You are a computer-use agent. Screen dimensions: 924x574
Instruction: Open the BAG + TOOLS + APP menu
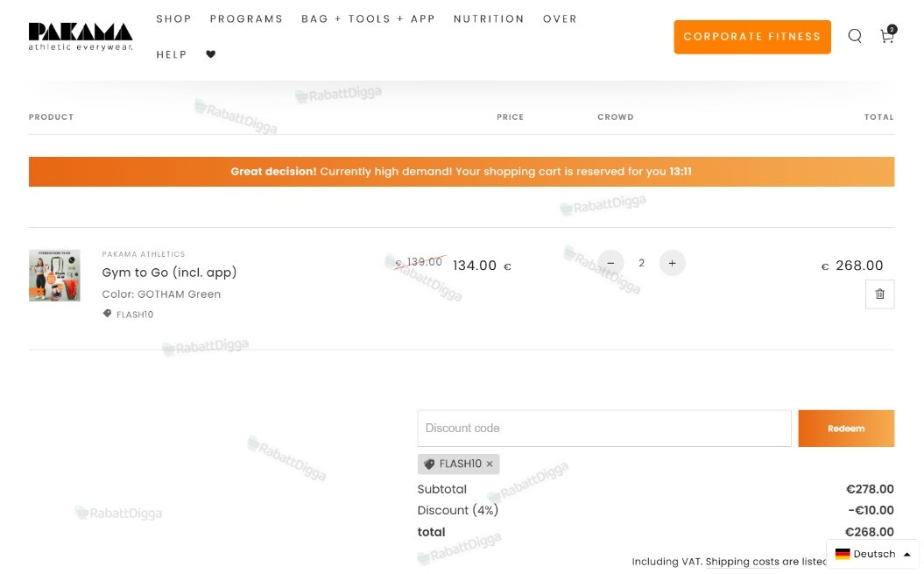[369, 19]
